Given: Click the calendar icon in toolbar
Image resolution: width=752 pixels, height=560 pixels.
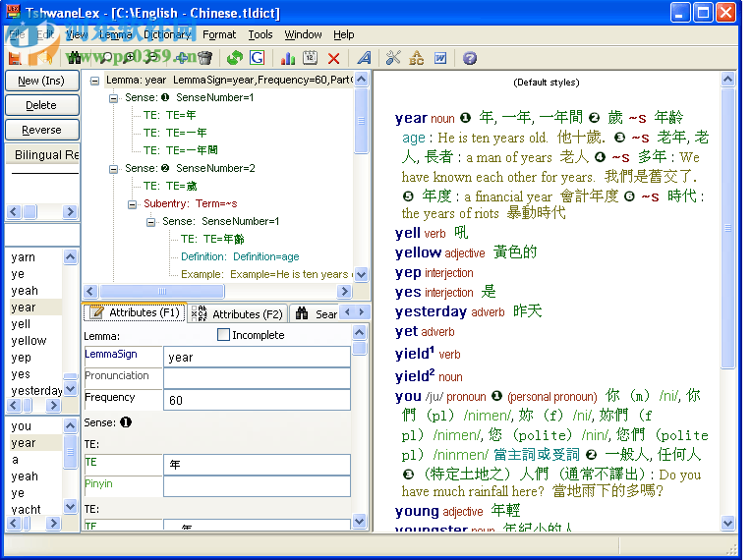Looking at the screenshot, I should (x=311, y=58).
